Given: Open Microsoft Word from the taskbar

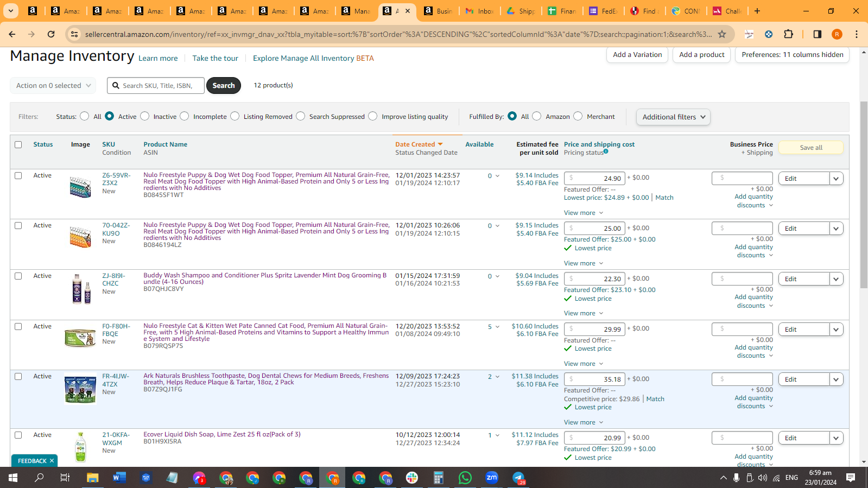Looking at the screenshot, I should click(119, 478).
